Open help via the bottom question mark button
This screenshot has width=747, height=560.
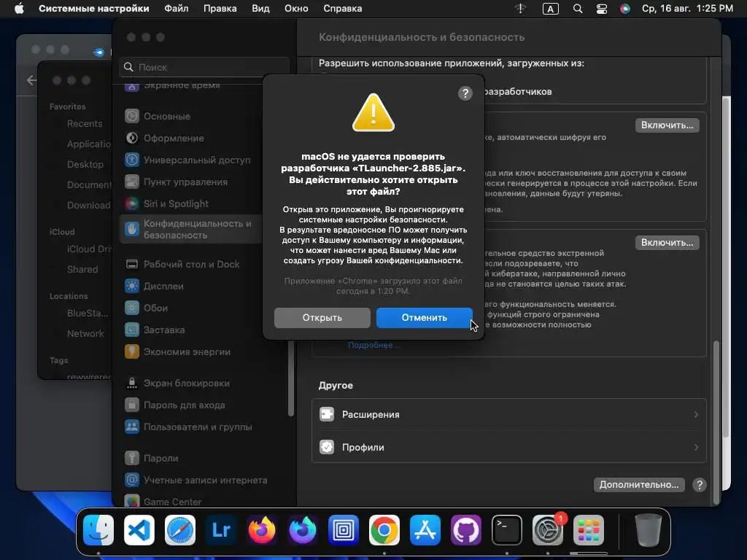click(x=700, y=485)
